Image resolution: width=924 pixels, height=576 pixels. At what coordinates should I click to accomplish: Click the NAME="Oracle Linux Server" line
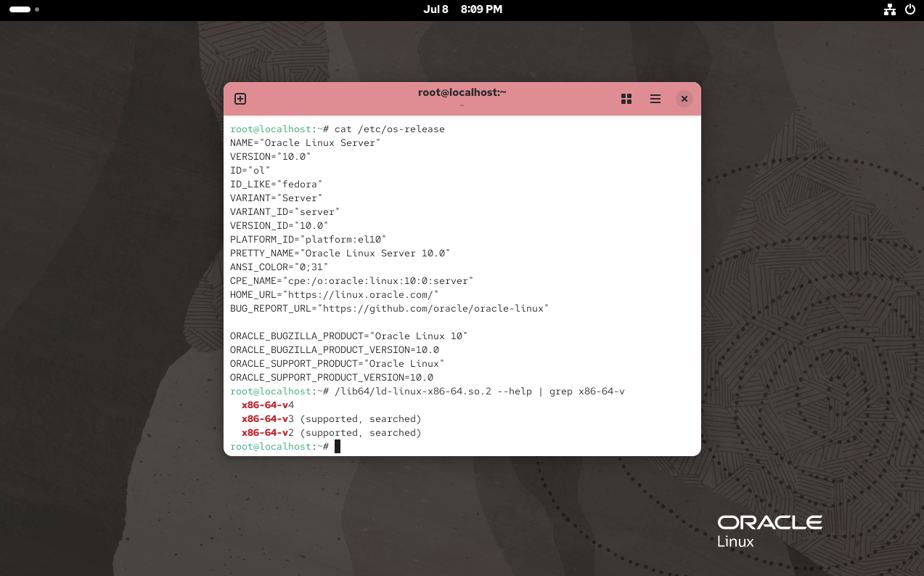[306, 143]
